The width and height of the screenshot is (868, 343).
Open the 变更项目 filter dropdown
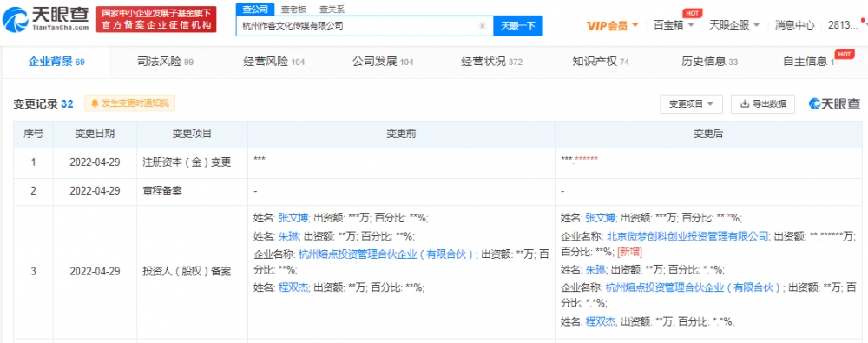pyautogui.click(x=692, y=103)
